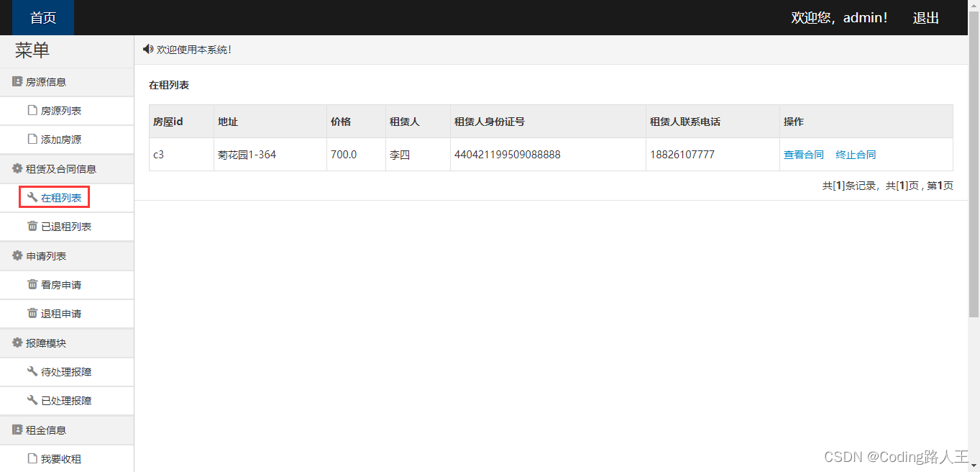The width and height of the screenshot is (980, 472).
Task: Click the document icon next to 添加房源
Action: pyautogui.click(x=32, y=140)
